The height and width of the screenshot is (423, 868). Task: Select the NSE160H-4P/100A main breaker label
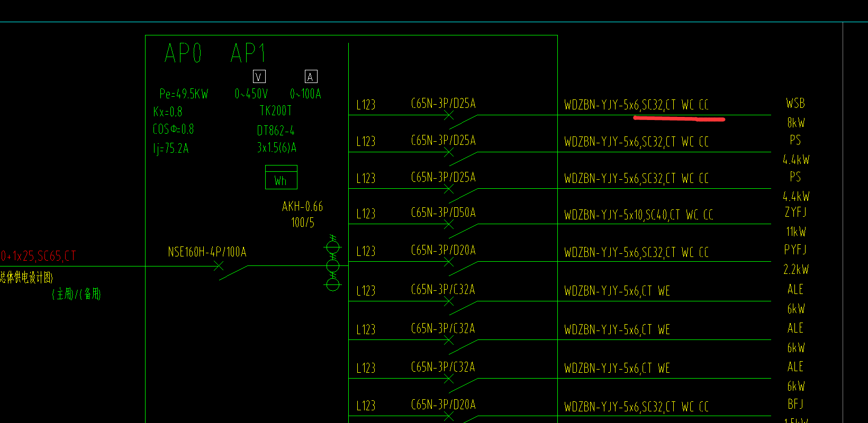(x=207, y=252)
